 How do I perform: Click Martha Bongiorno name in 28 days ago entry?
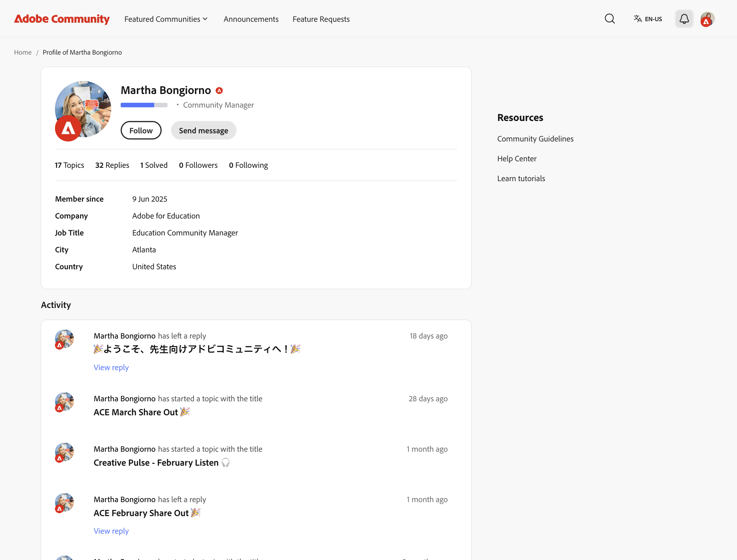pos(124,399)
